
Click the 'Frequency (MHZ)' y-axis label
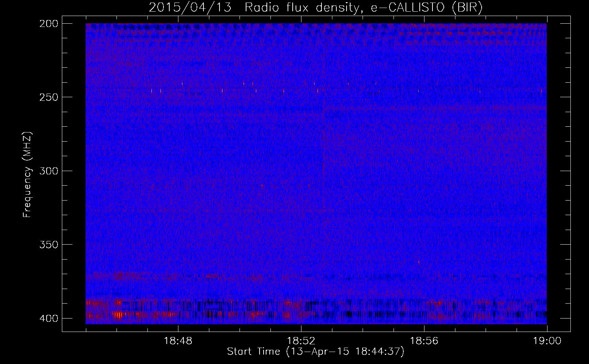[x=27, y=174]
